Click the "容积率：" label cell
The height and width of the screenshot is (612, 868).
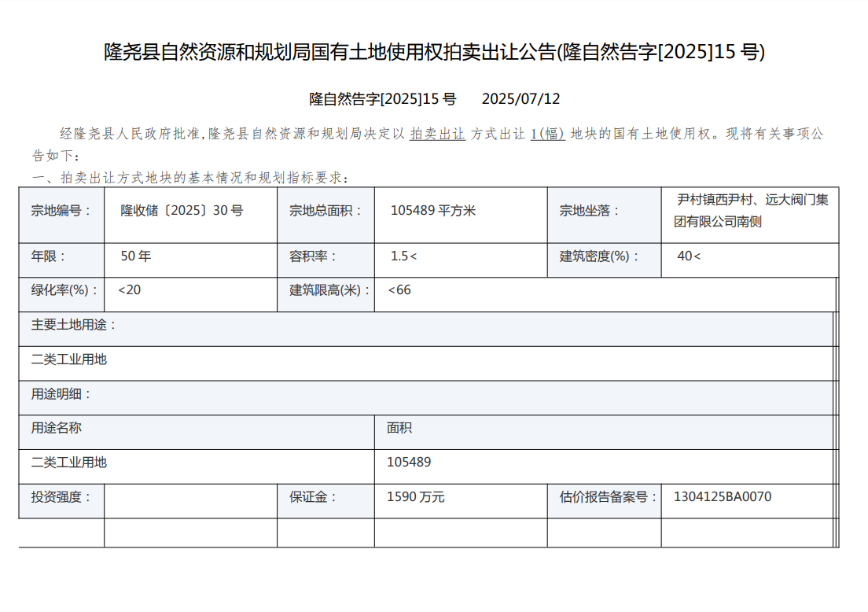[x=325, y=260]
